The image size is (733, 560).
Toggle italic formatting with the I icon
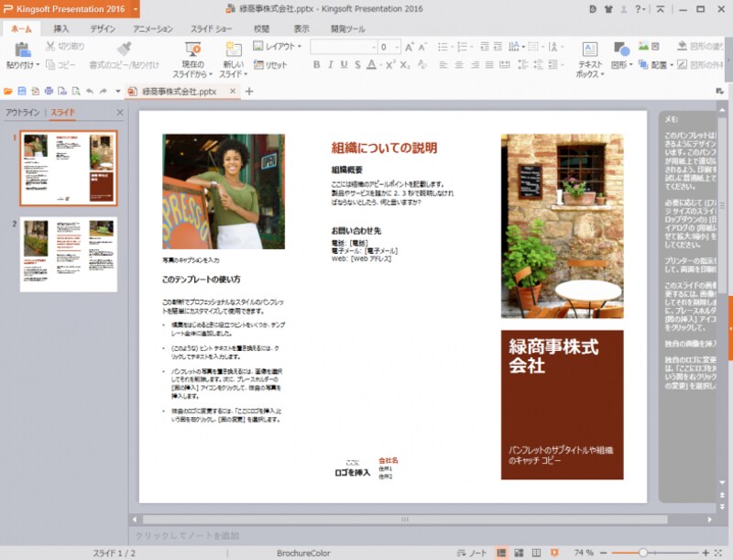[x=329, y=63]
